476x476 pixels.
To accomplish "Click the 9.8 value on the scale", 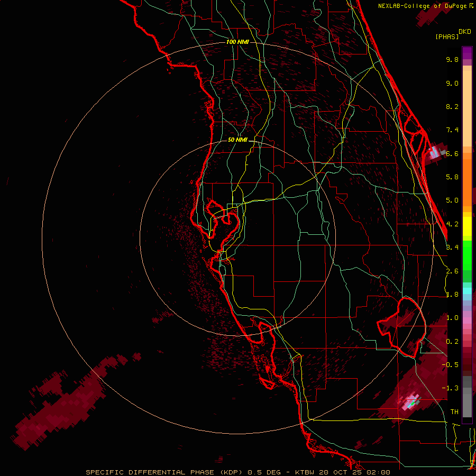I will [x=452, y=59].
